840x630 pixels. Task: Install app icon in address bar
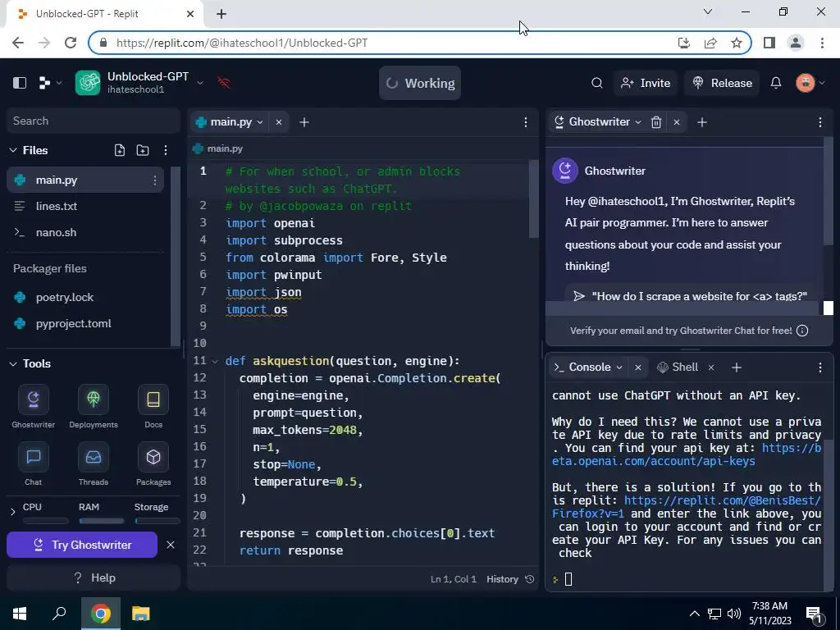tap(684, 43)
